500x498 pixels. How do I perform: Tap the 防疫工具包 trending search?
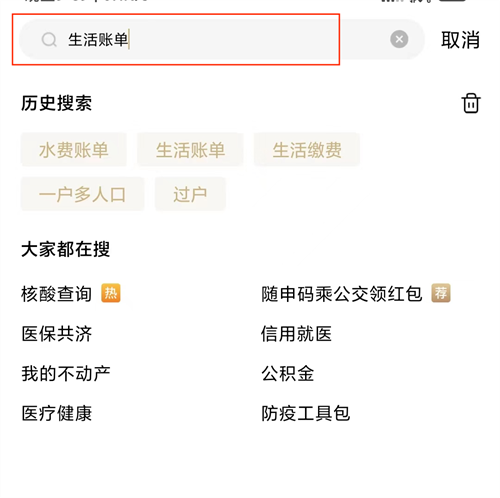[305, 413]
